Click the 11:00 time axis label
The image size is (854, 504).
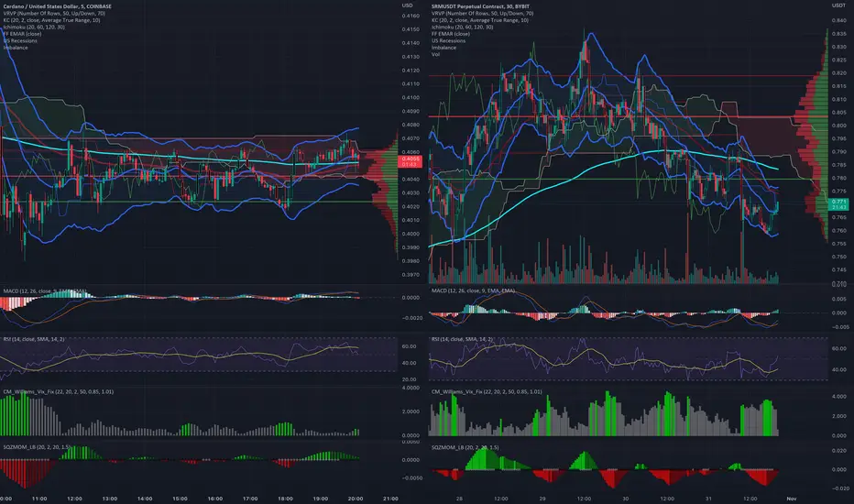pyautogui.click(x=39, y=499)
